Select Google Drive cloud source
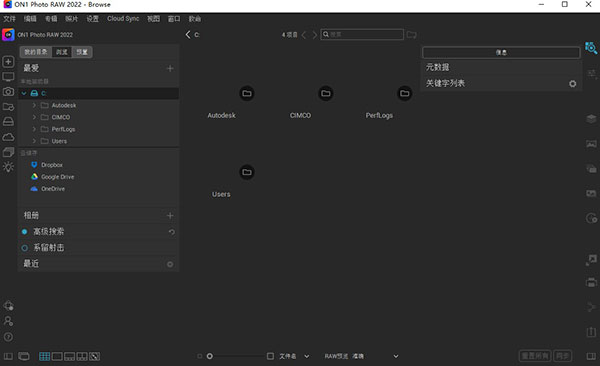 point(52,176)
